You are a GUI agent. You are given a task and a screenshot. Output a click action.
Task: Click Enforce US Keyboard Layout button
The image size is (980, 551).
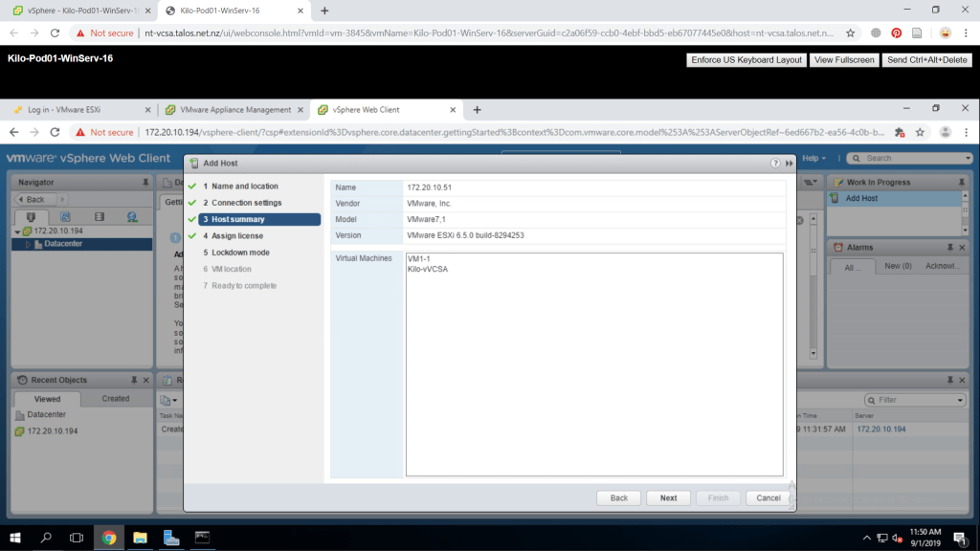[x=746, y=59]
